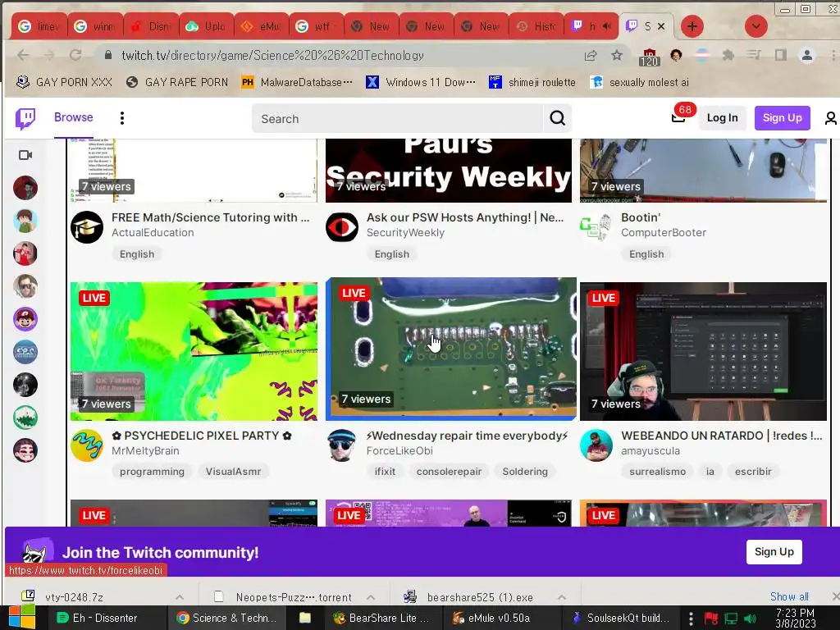Open the WEBEANDO UN RATARDO stream thumbnail

pos(703,351)
